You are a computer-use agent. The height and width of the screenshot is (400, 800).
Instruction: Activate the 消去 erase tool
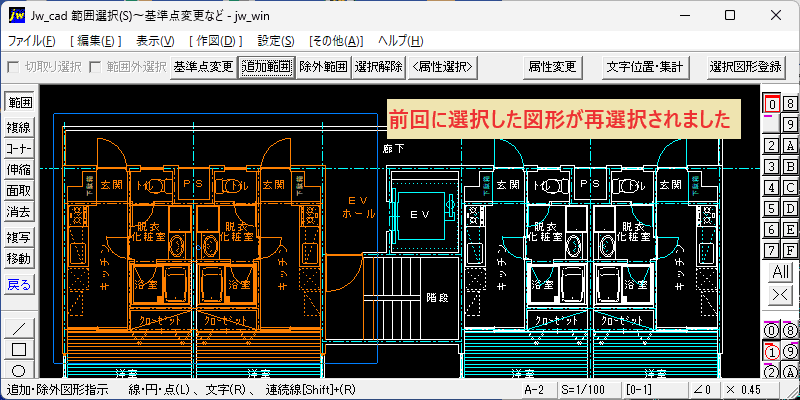[x=19, y=212]
